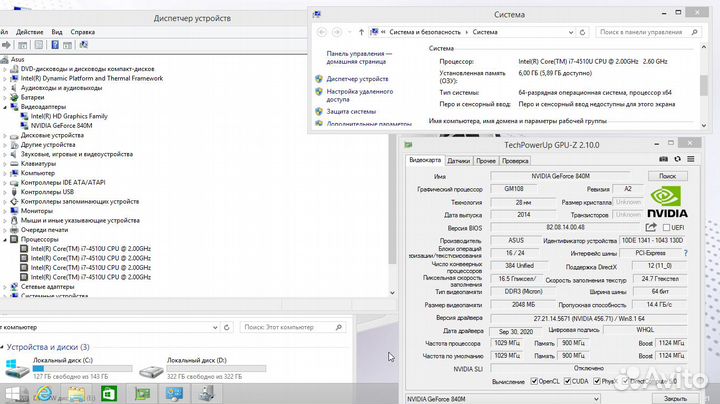Open the GPU selector dropdown in GPU-Z

click(596, 399)
